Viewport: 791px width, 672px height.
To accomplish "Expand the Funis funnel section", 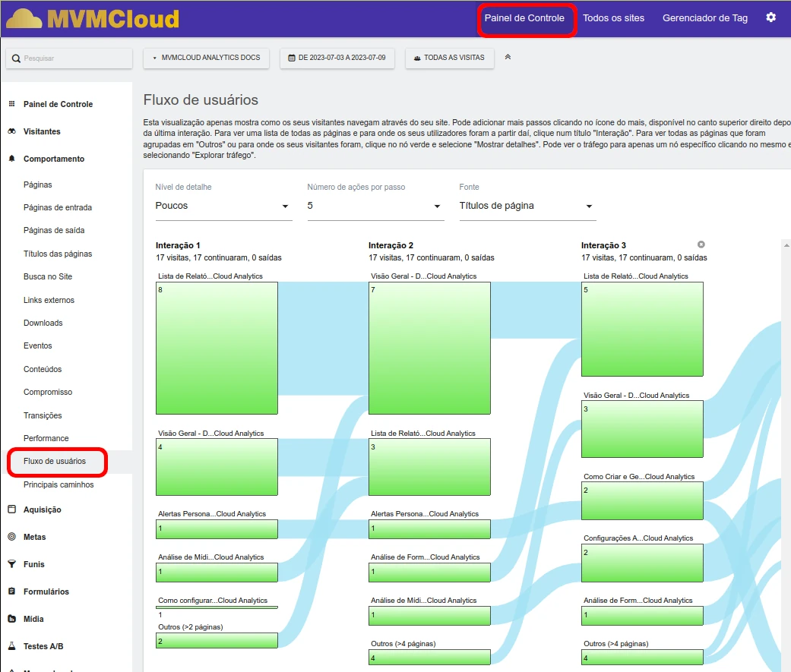I will 33,564.
